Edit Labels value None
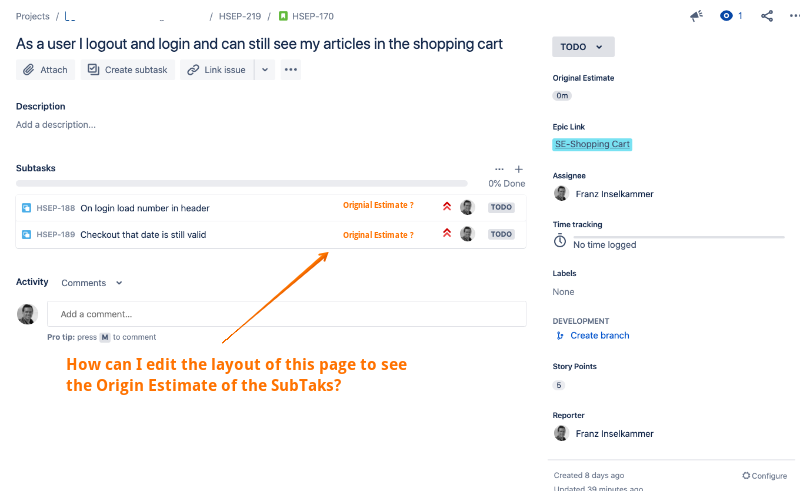The width and height of the screenshot is (800, 491). (563, 292)
